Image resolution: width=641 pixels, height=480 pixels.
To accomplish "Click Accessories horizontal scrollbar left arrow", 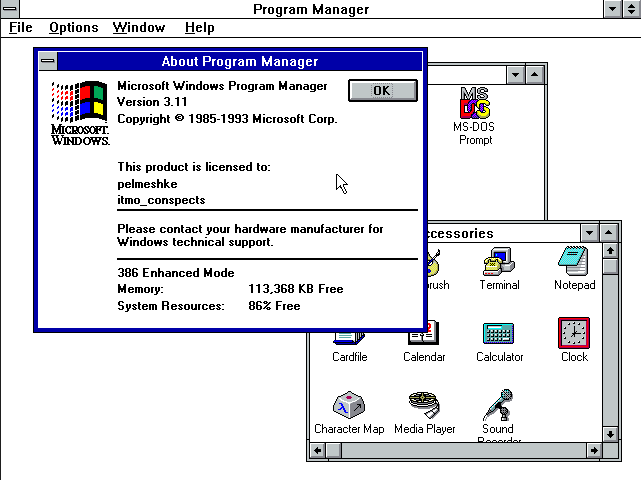I will 318,451.
